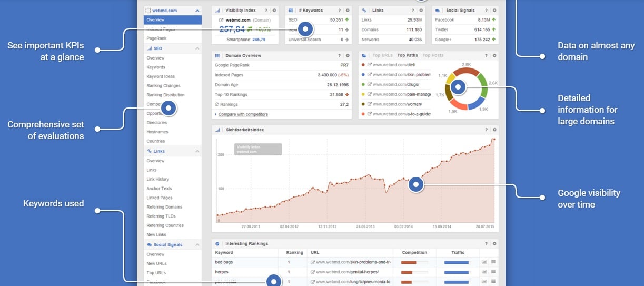Open www.webmd.com/women/ path link

pyautogui.click(x=398, y=104)
